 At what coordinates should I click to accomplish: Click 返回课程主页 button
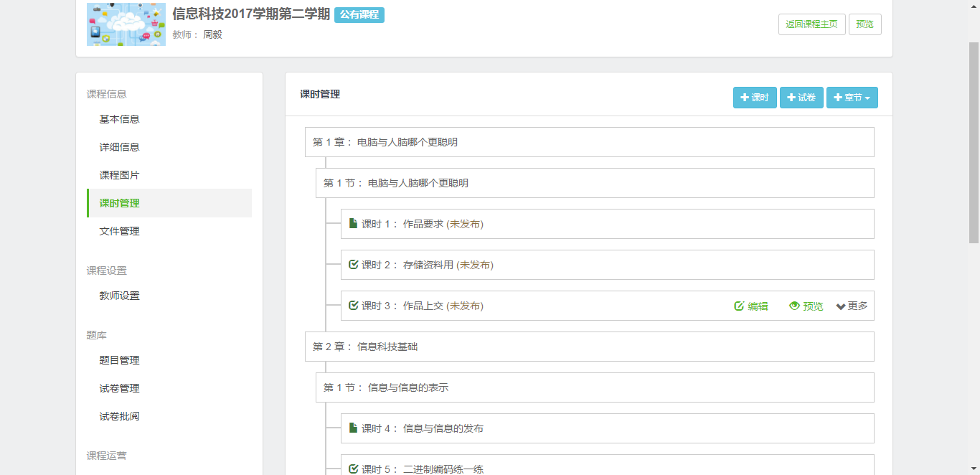click(811, 24)
